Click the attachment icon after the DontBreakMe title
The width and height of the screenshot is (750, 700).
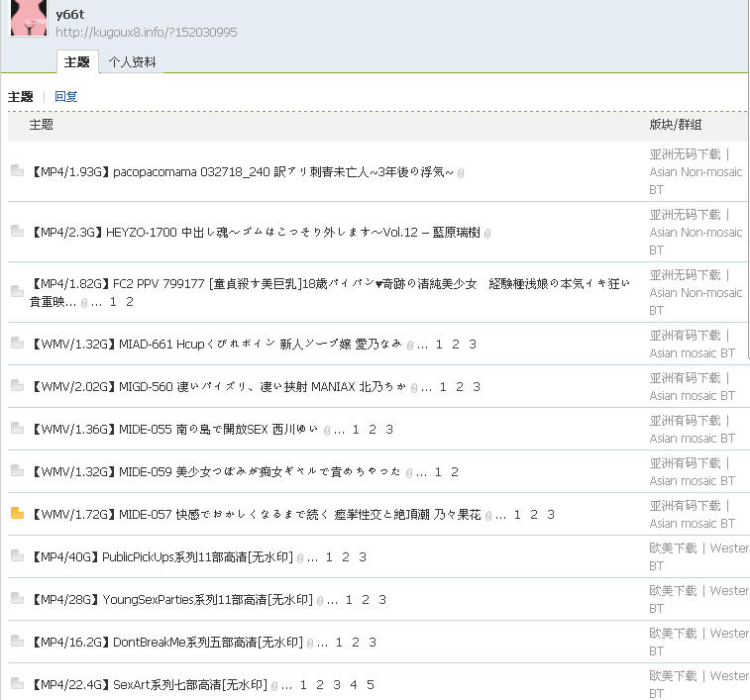[310, 644]
